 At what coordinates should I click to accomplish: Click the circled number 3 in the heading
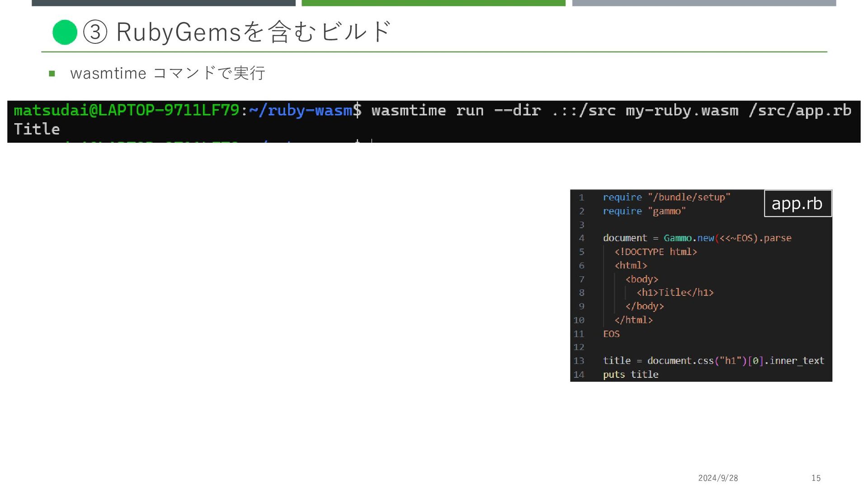point(95,32)
